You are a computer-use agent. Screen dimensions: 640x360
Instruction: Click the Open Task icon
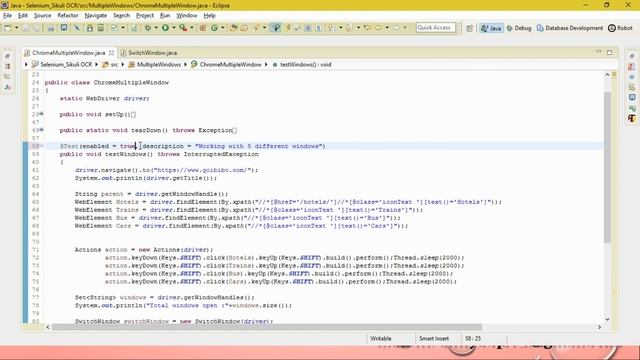244,28
